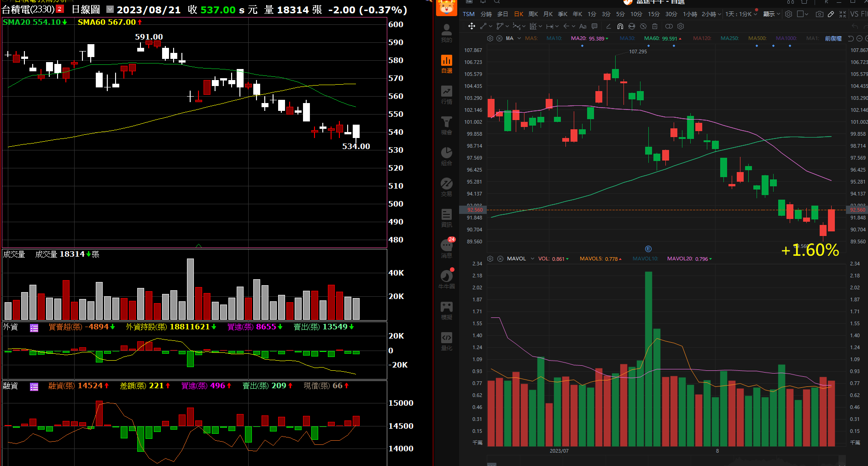Open MA indicator settings gear
Image resolution: width=868 pixels, height=466 pixels.
pyautogui.click(x=490, y=38)
